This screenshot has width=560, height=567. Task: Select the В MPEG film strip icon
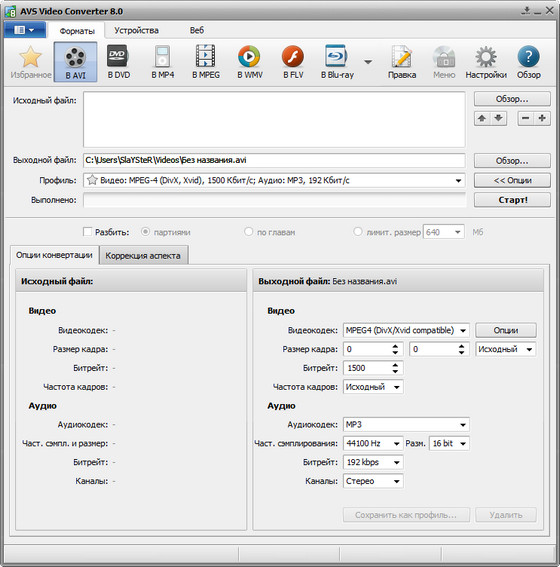point(206,62)
